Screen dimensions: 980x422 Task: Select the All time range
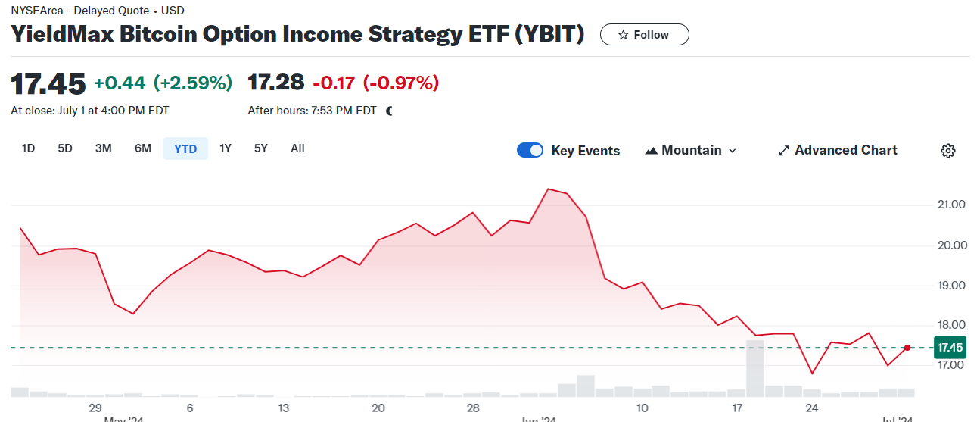(297, 148)
